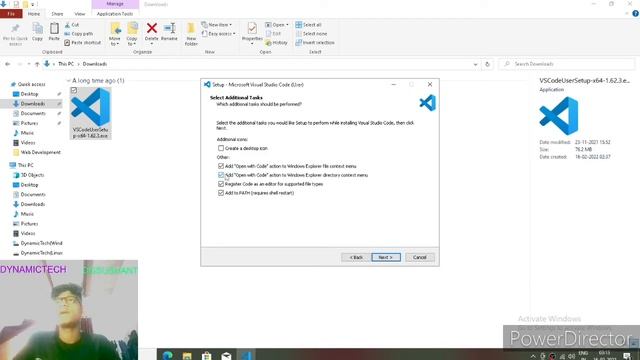Click Select none in the ribbon
640x360 pixels.
(x=311, y=34)
